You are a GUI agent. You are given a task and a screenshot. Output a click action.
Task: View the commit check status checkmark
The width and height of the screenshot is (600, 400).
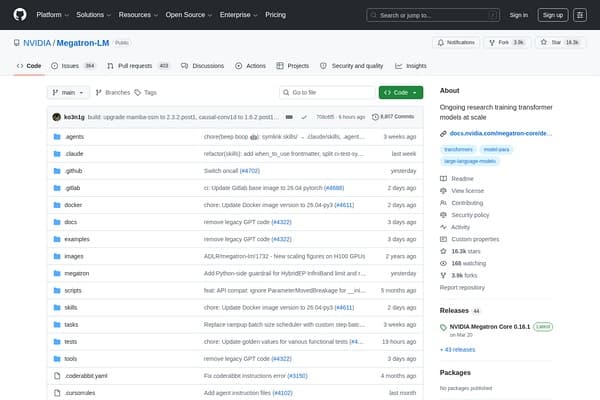(x=304, y=117)
